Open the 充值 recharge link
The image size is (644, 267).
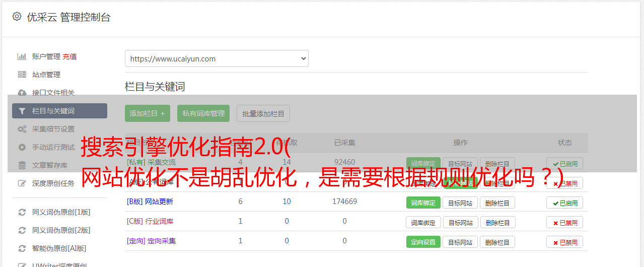(x=70, y=56)
